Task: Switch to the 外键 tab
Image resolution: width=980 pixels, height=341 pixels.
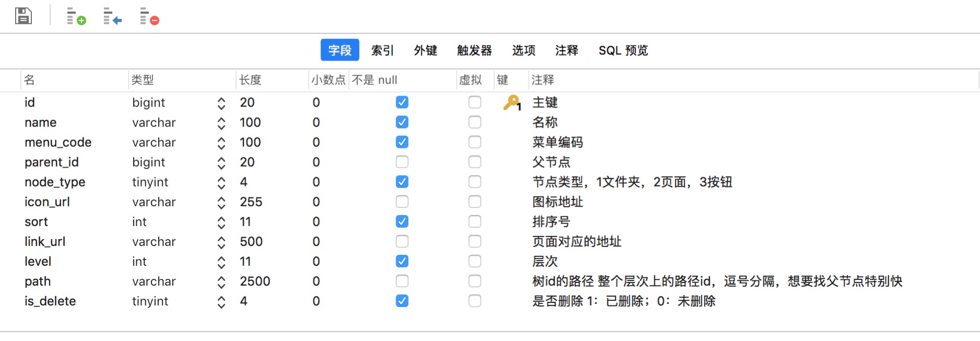Action: click(x=426, y=50)
